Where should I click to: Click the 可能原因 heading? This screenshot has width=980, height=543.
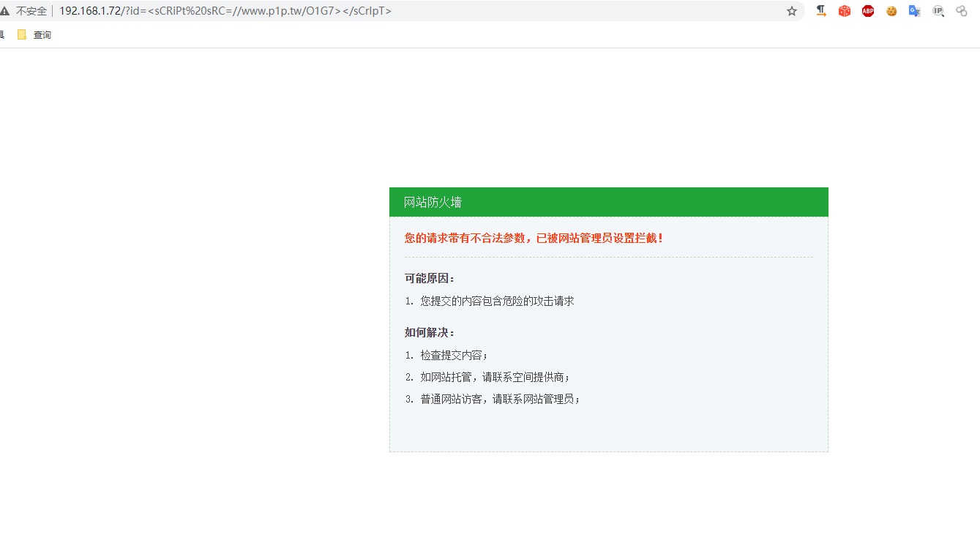point(430,279)
